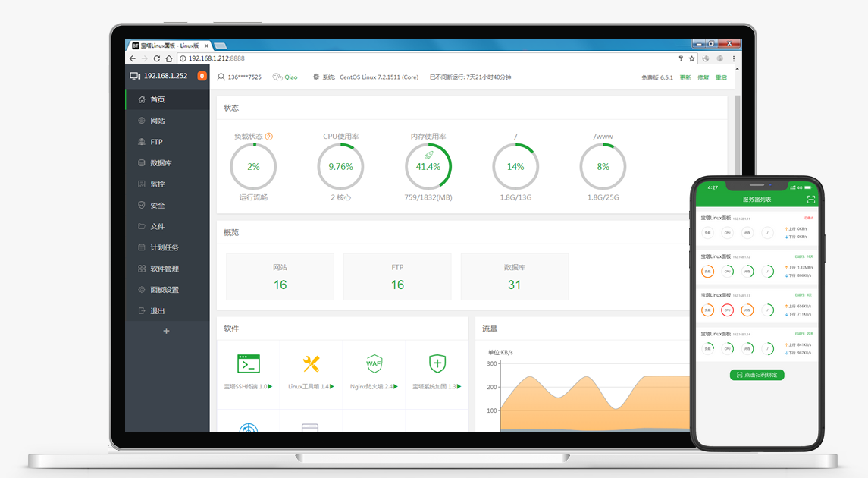Open the 网站 overview card showing 16
Image resolution: width=868 pixels, height=478 pixels.
point(280,277)
